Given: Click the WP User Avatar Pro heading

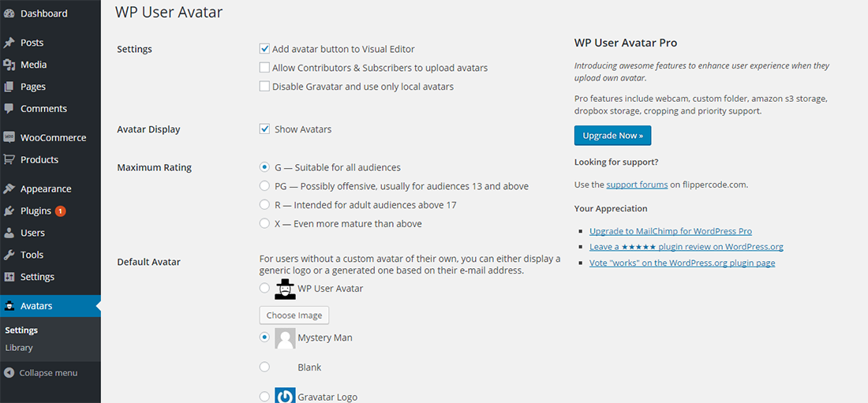Looking at the screenshot, I should coord(626,43).
